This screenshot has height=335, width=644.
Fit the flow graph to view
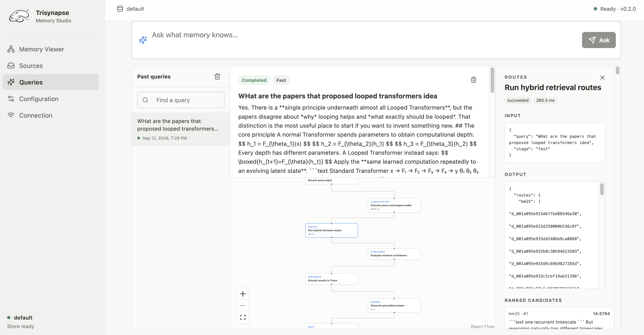(x=243, y=317)
